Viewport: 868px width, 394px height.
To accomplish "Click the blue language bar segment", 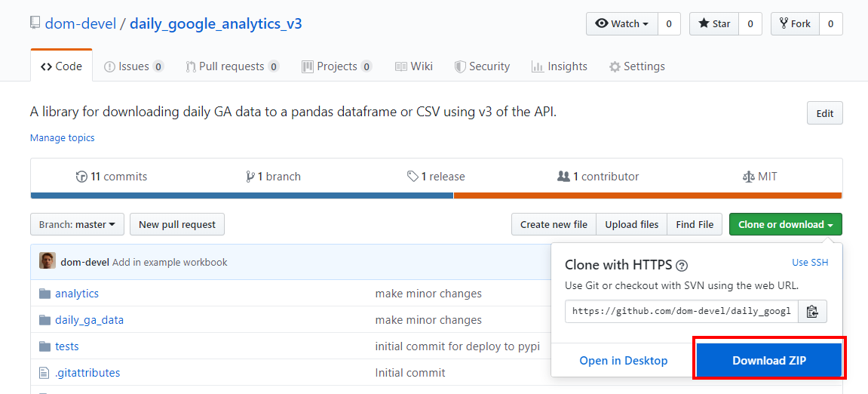I will tap(242, 195).
